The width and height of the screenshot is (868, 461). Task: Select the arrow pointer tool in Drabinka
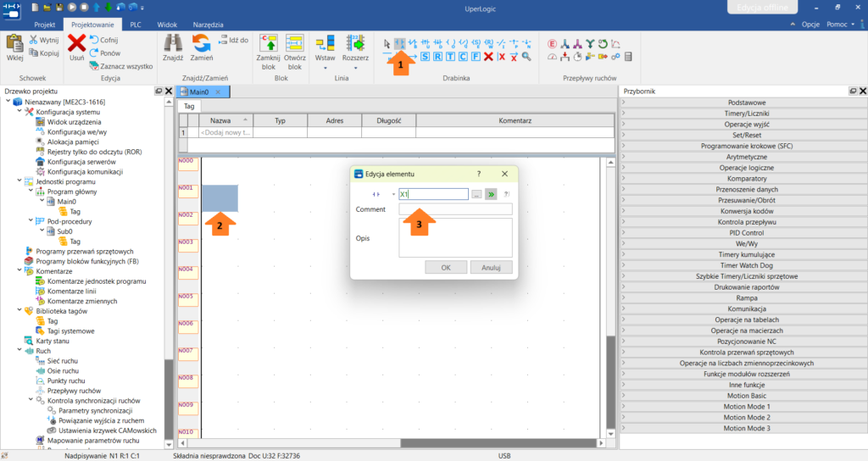click(387, 43)
